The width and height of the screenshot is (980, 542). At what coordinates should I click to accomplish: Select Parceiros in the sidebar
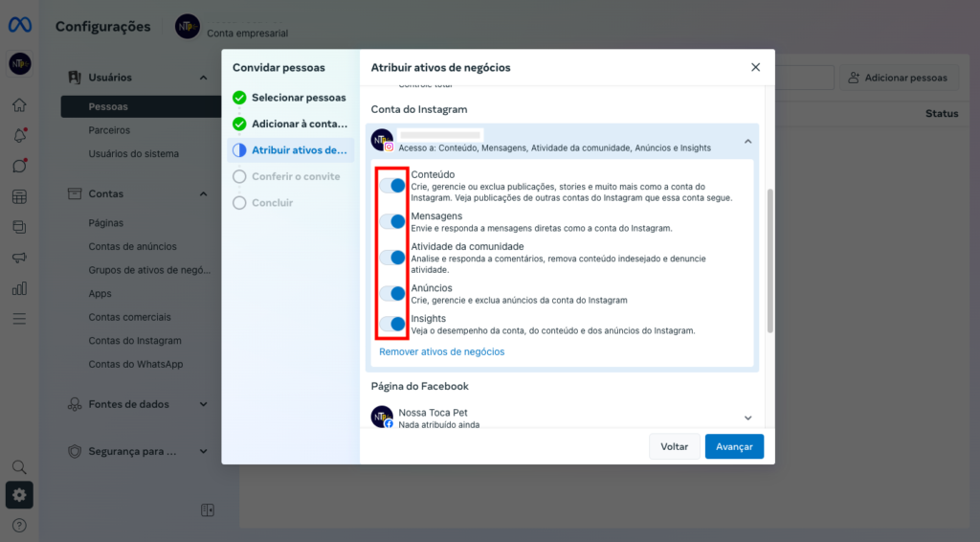pyautogui.click(x=109, y=130)
